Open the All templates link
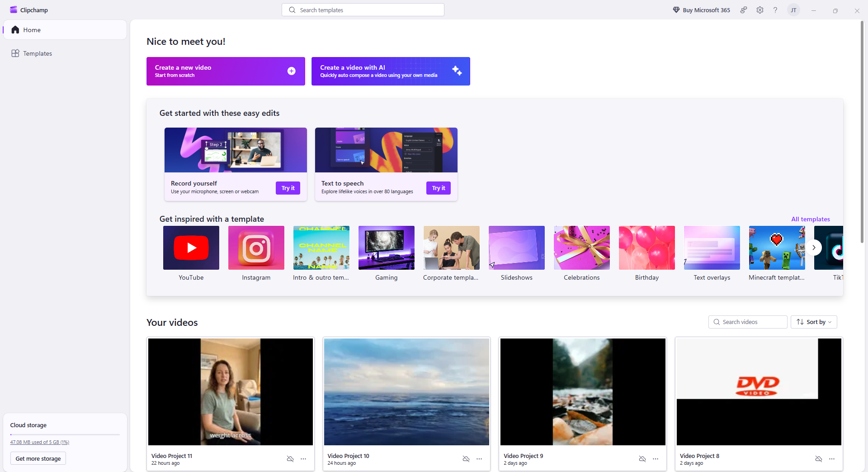The image size is (868, 472). (x=810, y=219)
